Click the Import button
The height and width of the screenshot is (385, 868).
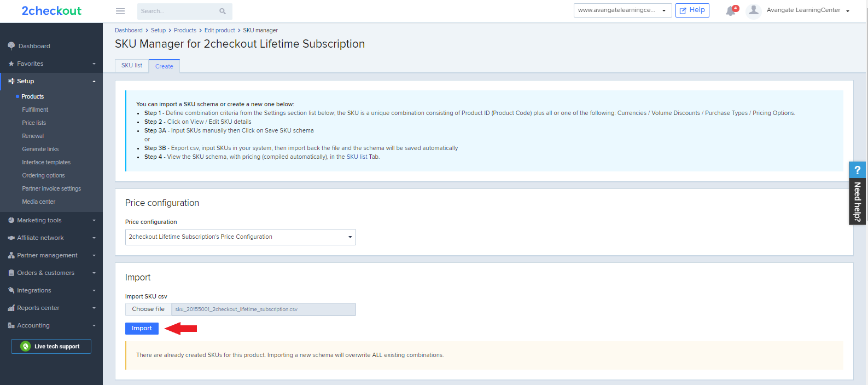pyautogui.click(x=142, y=329)
